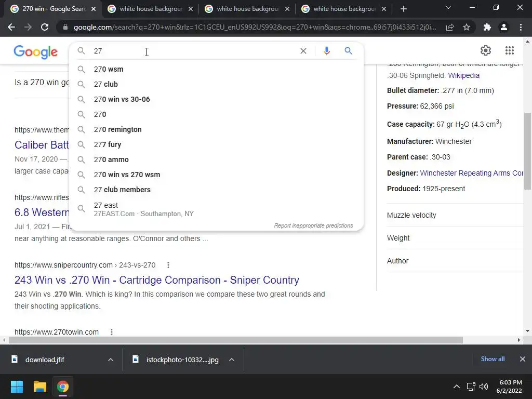The image size is (532, 399).
Task: Click the browser forward arrow
Action: (28, 27)
